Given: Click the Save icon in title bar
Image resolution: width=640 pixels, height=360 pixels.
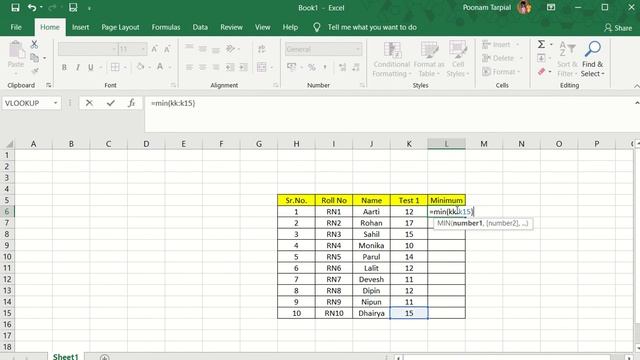Looking at the screenshot, I should [x=15, y=7].
